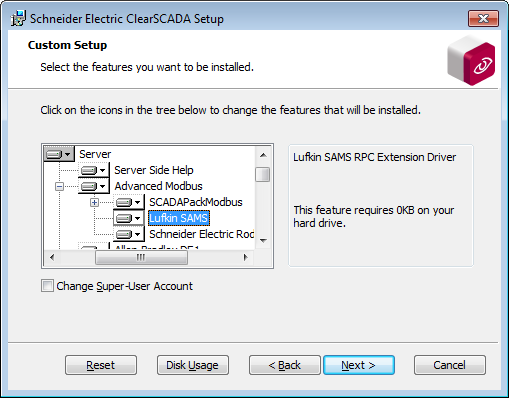Open the SCADAPackModbus feature icon
This screenshot has width=509, height=398.
click(129, 202)
